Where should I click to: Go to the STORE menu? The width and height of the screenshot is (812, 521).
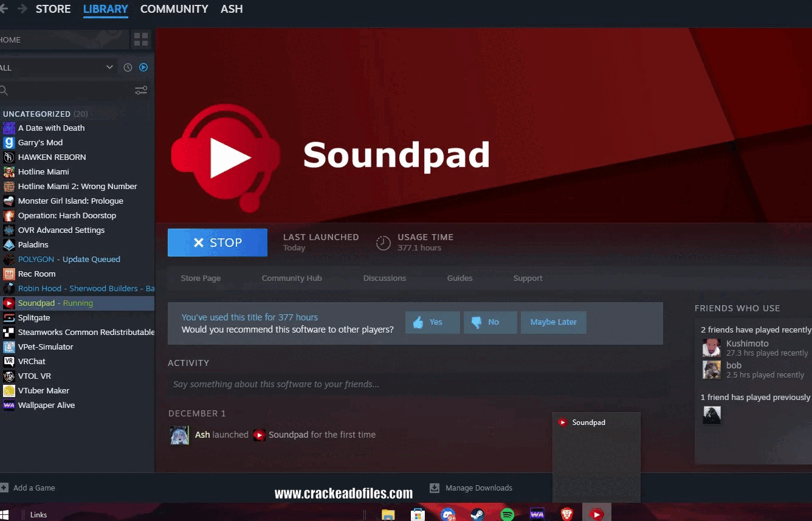53,9
